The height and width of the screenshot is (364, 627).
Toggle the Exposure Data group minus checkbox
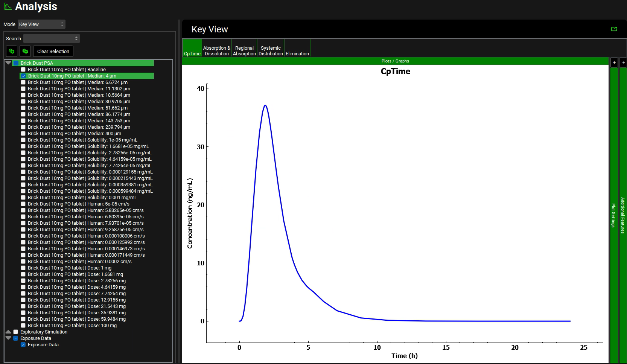(16, 338)
